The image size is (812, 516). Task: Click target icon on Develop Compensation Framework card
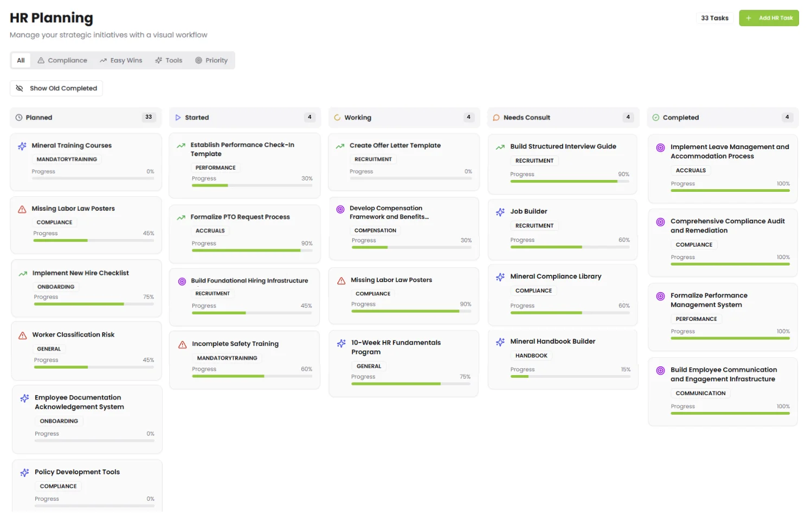pyautogui.click(x=340, y=209)
